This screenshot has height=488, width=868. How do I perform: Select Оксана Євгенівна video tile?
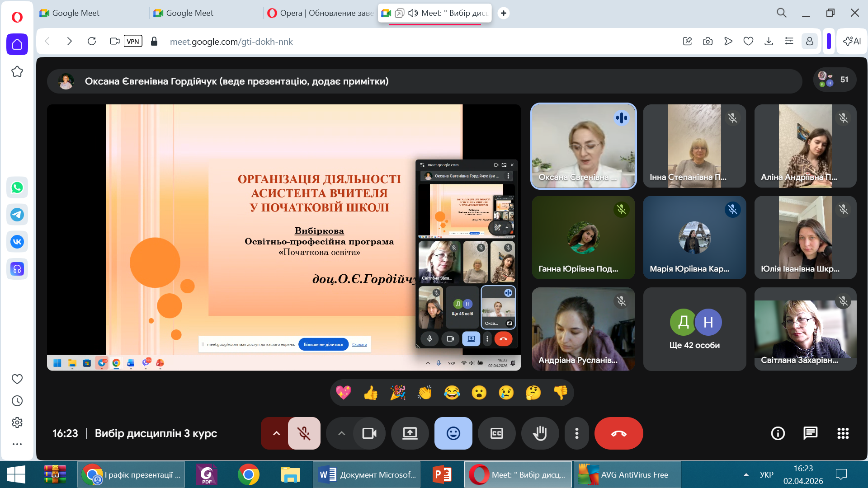[584, 146]
